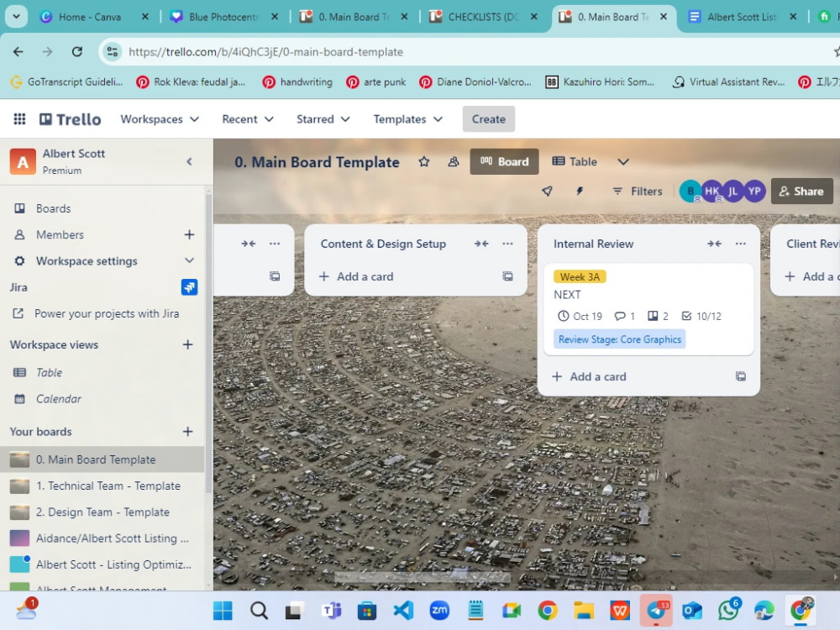Viewport: 840px width, 630px height.
Task: Open Zoom from the taskbar
Action: (x=439, y=610)
